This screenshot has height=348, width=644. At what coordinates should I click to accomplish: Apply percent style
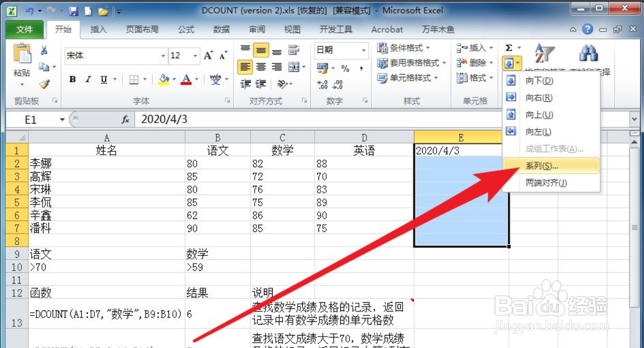pos(345,68)
